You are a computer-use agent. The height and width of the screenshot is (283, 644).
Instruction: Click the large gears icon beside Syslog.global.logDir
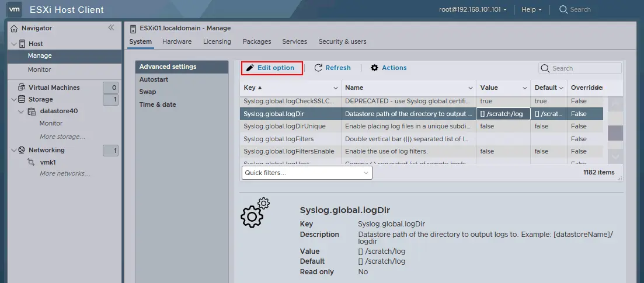tap(255, 213)
